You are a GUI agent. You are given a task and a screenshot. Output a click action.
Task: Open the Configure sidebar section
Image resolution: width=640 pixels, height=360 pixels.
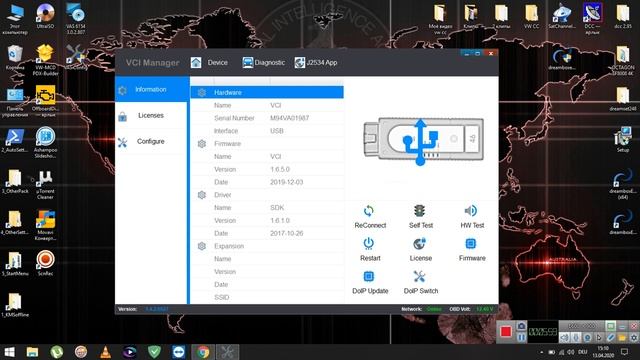tap(151, 141)
